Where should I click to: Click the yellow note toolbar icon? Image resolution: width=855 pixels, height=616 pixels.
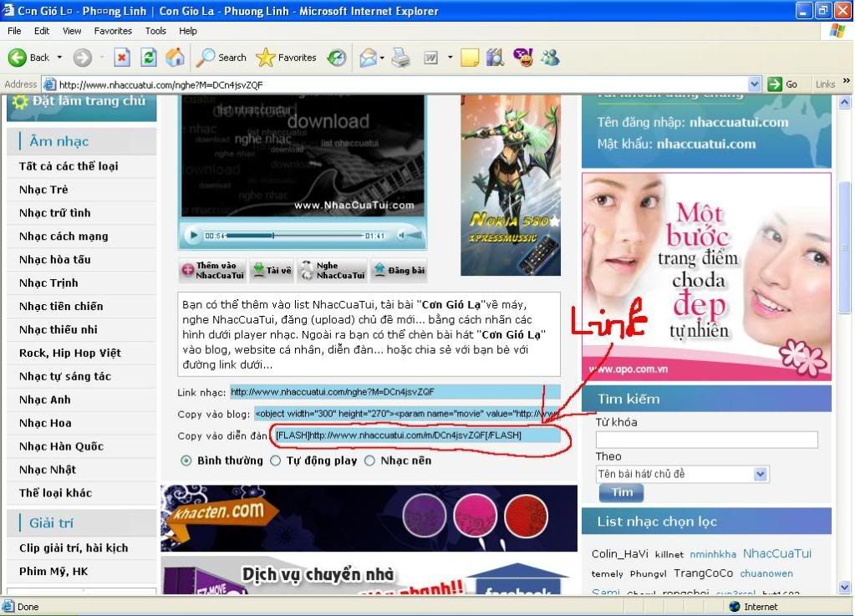[470, 57]
